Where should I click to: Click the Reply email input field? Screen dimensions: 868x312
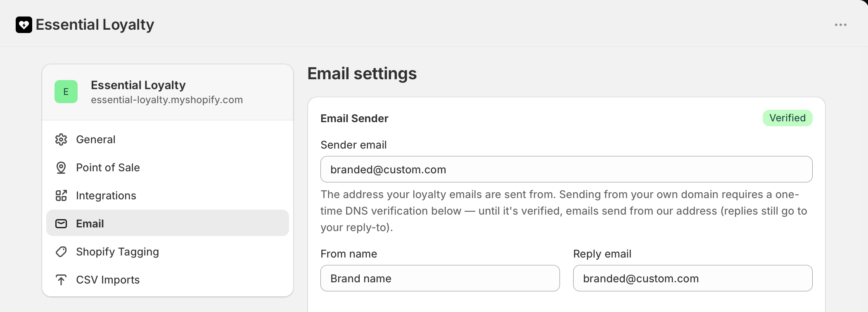tap(693, 278)
